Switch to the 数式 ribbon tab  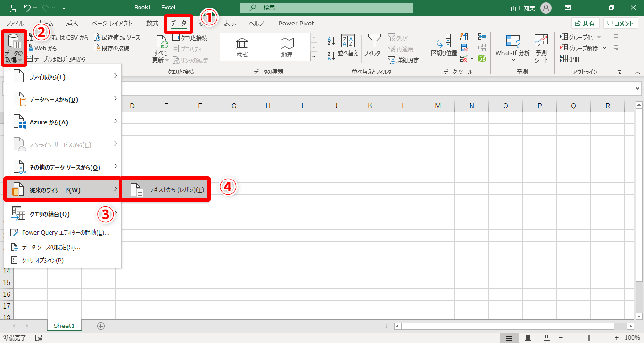tap(152, 23)
